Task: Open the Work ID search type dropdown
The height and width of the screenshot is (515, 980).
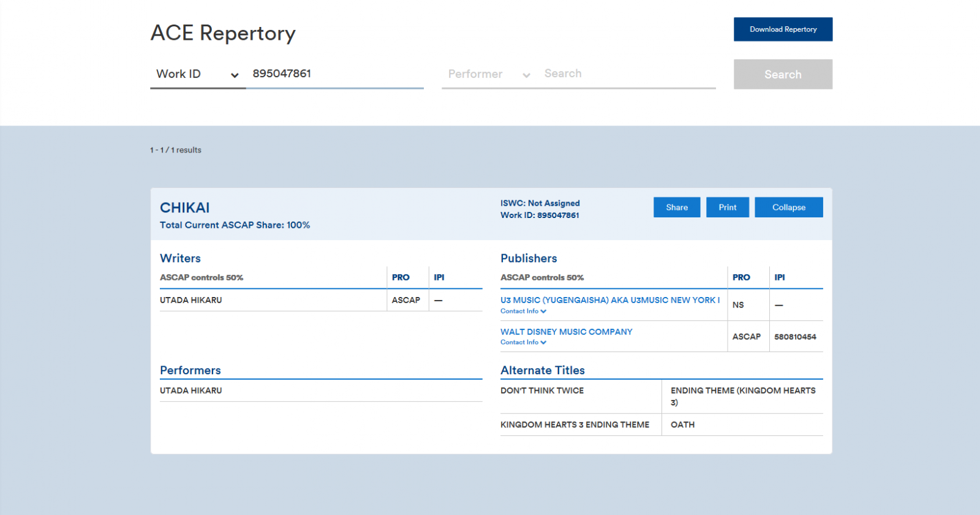Action: [x=197, y=74]
